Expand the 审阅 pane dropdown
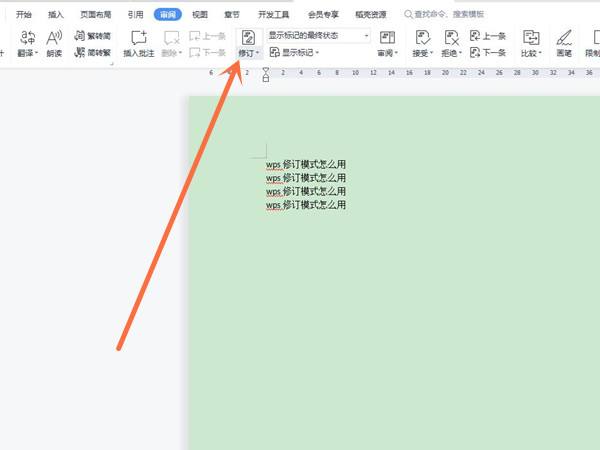Screen dimensions: 600x450 tap(388, 44)
